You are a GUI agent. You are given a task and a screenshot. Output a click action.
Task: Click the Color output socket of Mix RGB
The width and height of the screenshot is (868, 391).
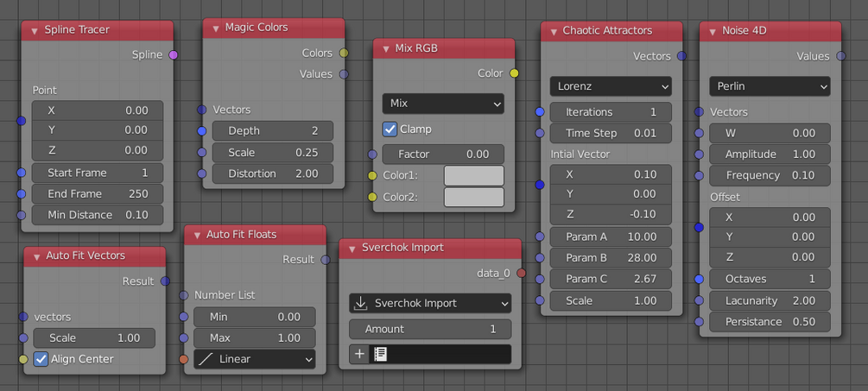pos(514,73)
